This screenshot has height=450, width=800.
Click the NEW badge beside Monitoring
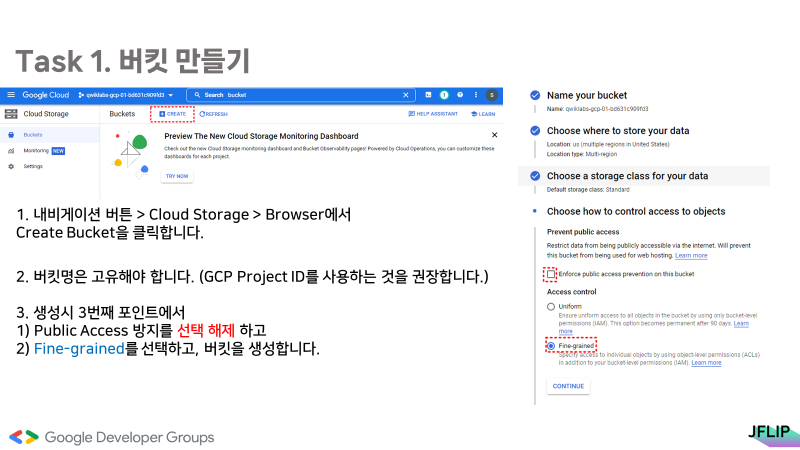(x=58, y=151)
